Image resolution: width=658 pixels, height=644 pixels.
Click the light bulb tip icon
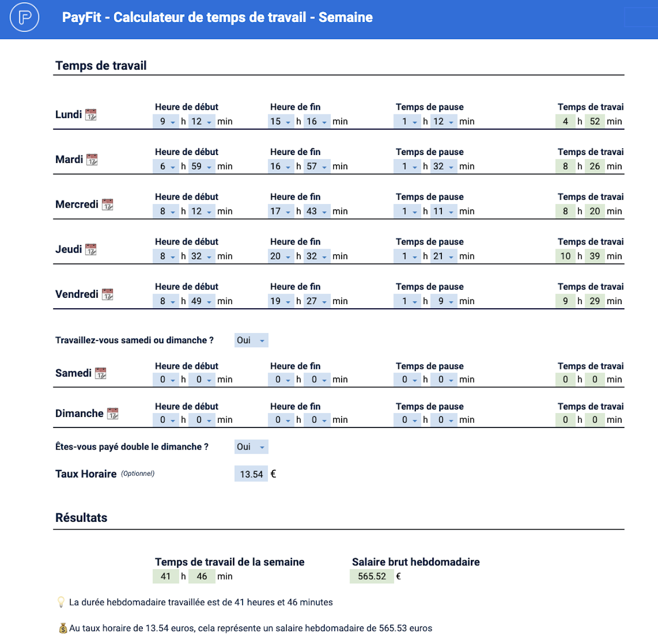pos(61,602)
